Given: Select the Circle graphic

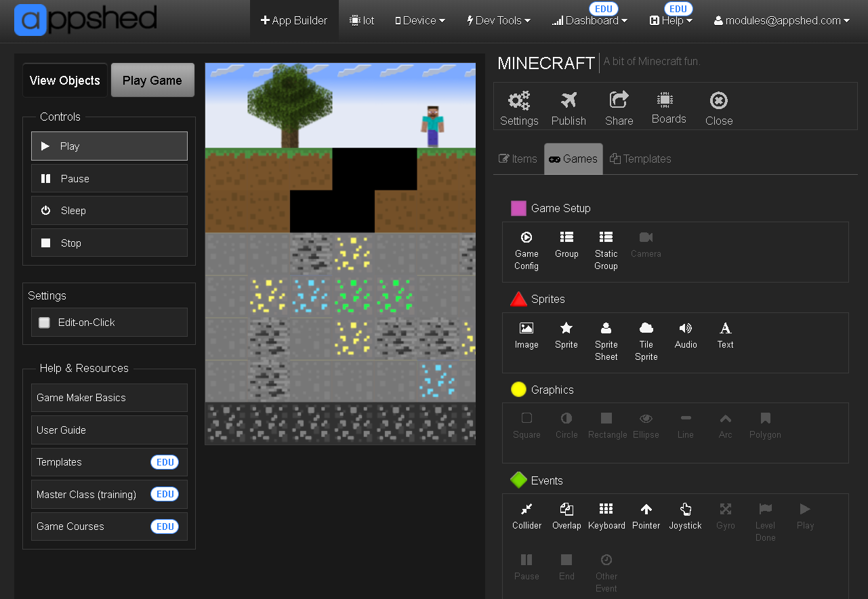Looking at the screenshot, I should click(x=566, y=426).
